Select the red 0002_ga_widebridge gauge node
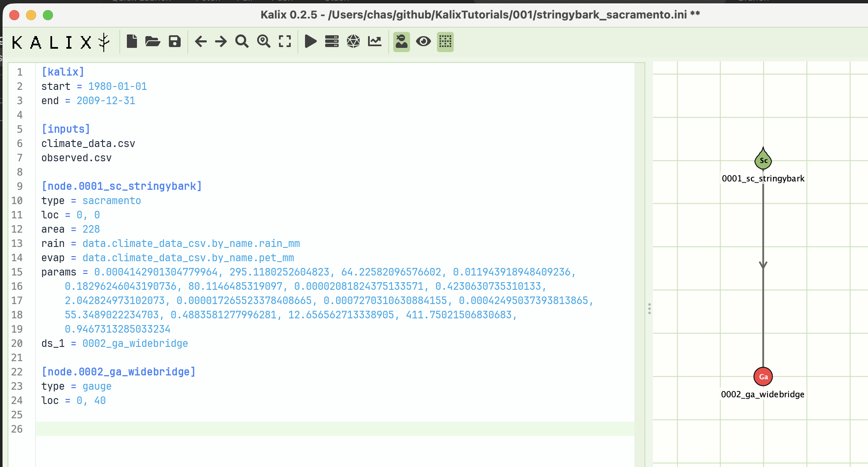868x467 pixels. (763, 377)
